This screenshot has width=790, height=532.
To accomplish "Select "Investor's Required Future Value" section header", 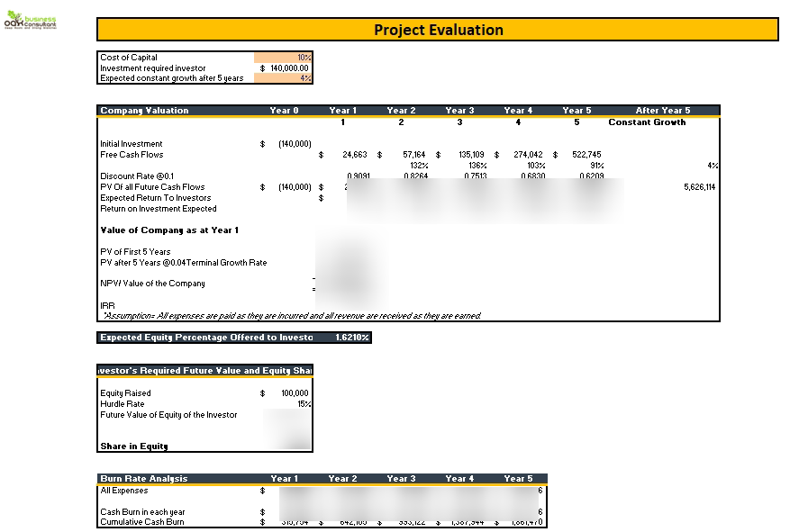I will [x=204, y=371].
